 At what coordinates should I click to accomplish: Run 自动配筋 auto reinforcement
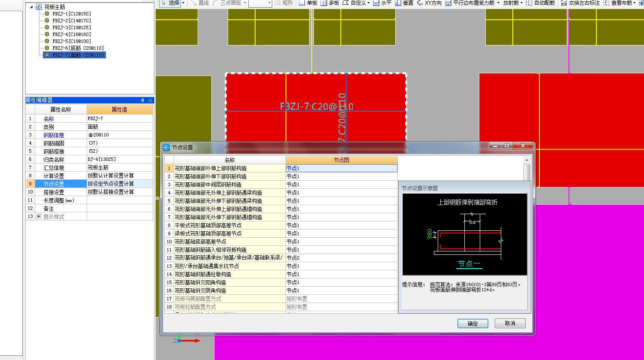click(540, 3)
